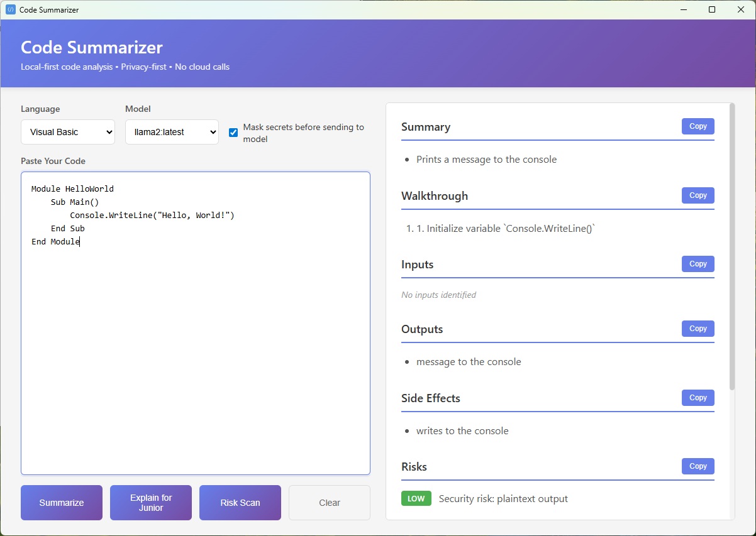Screen dimensions: 756x536
Task: Click the Code Summarizer header title
Action: click(x=92, y=47)
